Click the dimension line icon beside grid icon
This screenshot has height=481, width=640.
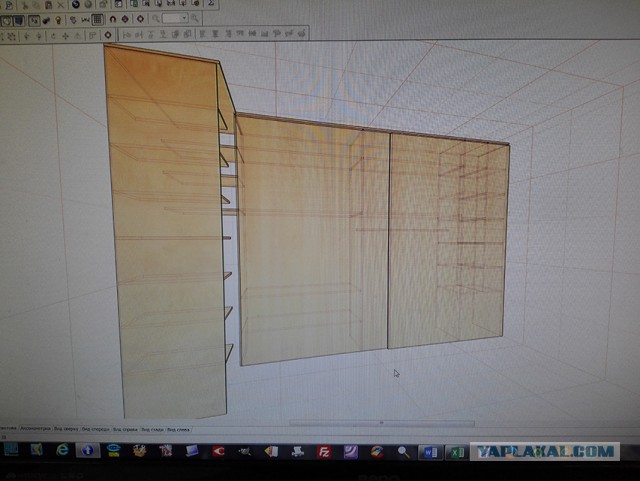click(85, 20)
